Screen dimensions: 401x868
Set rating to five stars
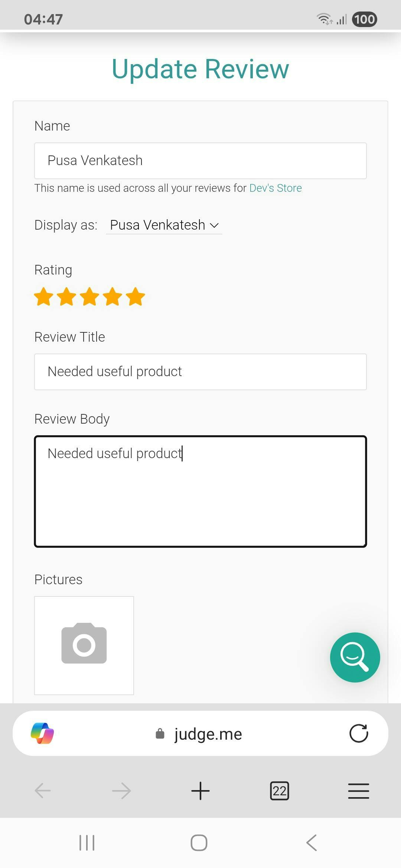136,297
